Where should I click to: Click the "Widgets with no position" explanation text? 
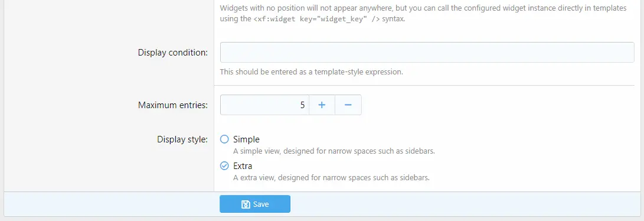click(x=423, y=14)
